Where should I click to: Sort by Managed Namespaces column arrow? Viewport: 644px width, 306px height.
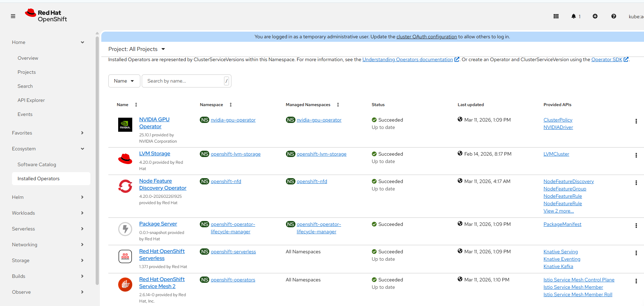pos(338,105)
